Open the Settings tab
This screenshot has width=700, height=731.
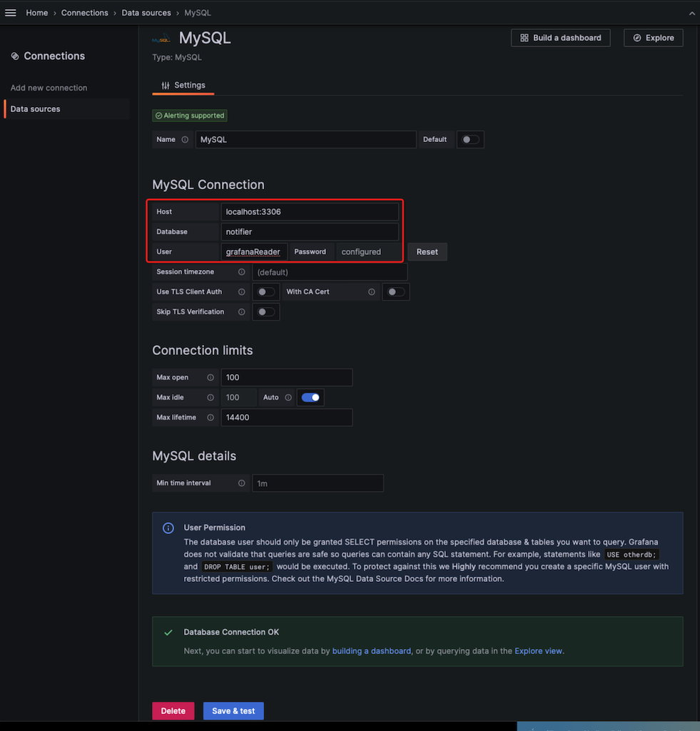[183, 86]
